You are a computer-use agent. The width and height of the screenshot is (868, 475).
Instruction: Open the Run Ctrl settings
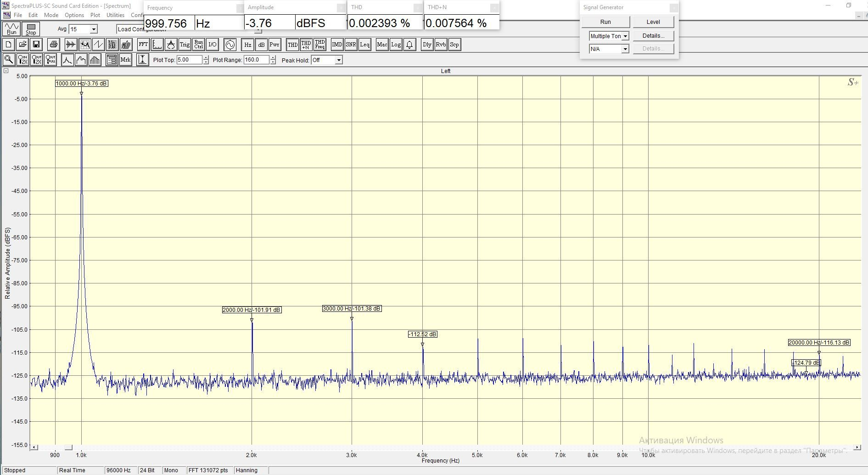[x=198, y=45]
